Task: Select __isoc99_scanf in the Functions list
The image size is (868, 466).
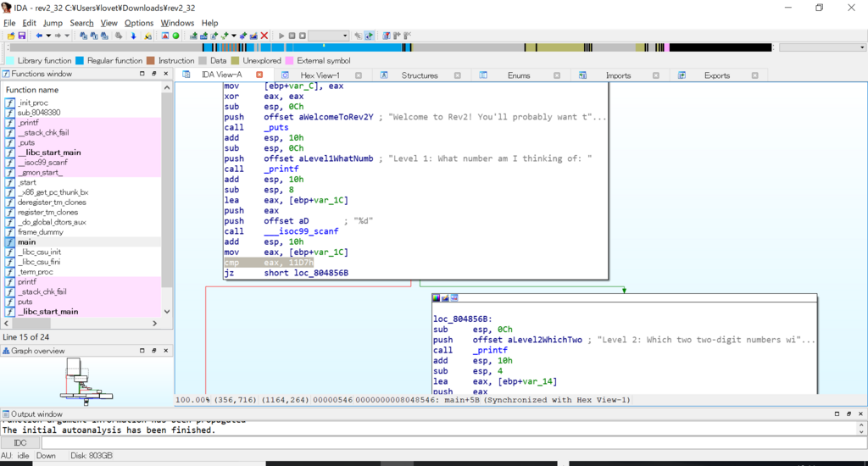Action: point(82,162)
